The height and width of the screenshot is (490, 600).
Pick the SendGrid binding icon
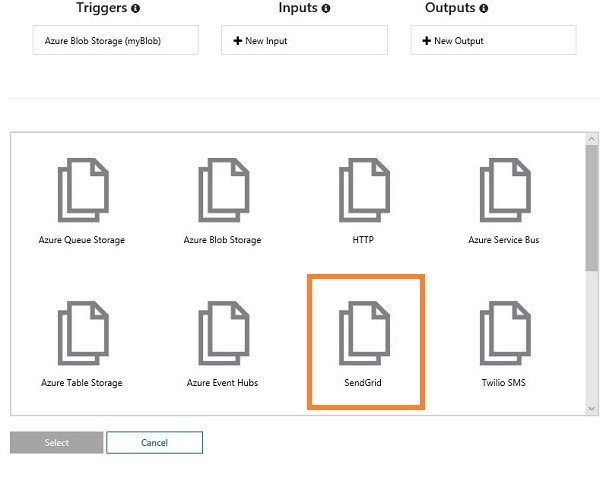pyautogui.click(x=363, y=335)
